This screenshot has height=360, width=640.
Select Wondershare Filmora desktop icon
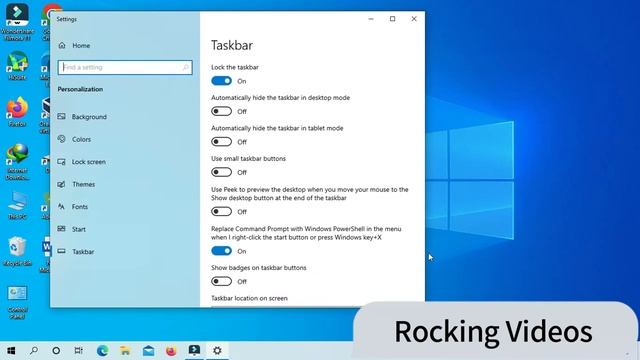[17, 22]
